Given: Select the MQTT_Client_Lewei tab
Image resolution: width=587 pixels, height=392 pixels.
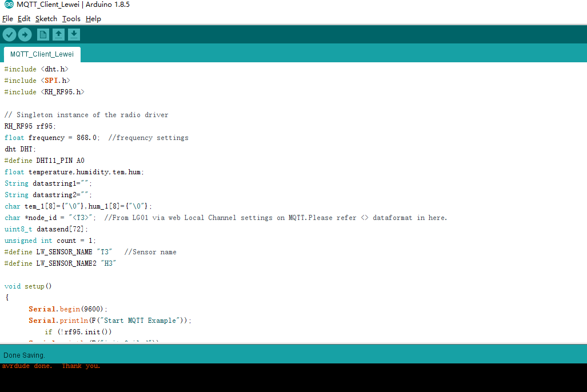Looking at the screenshot, I should click(42, 54).
